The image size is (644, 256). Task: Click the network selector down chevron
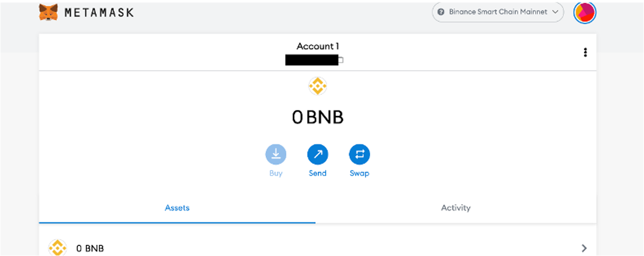[x=555, y=12]
